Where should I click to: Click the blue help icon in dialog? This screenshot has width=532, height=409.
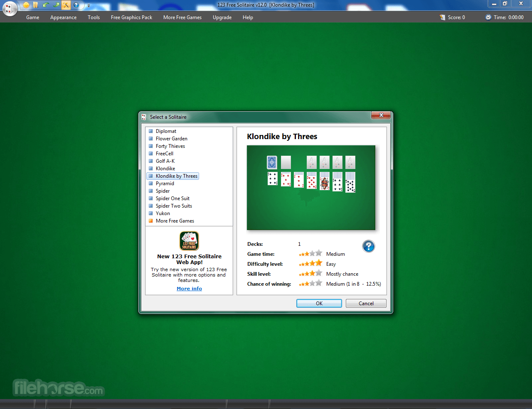pyautogui.click(x=369, y=246)
